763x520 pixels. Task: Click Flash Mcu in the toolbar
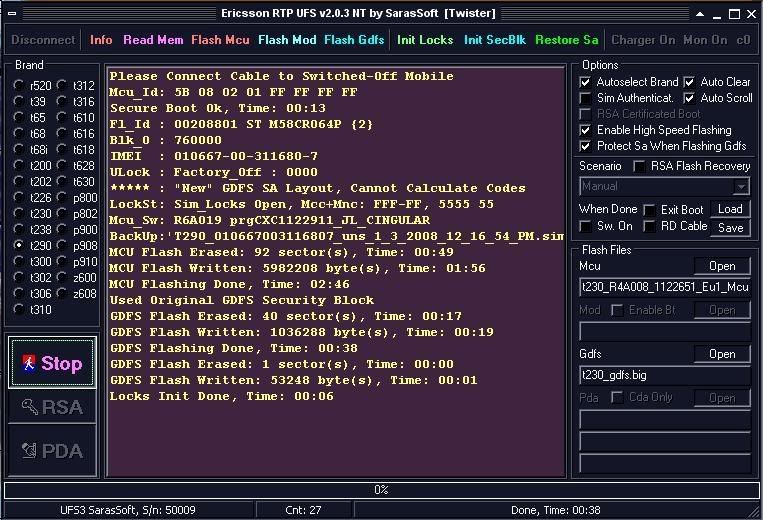pos(220,40)
